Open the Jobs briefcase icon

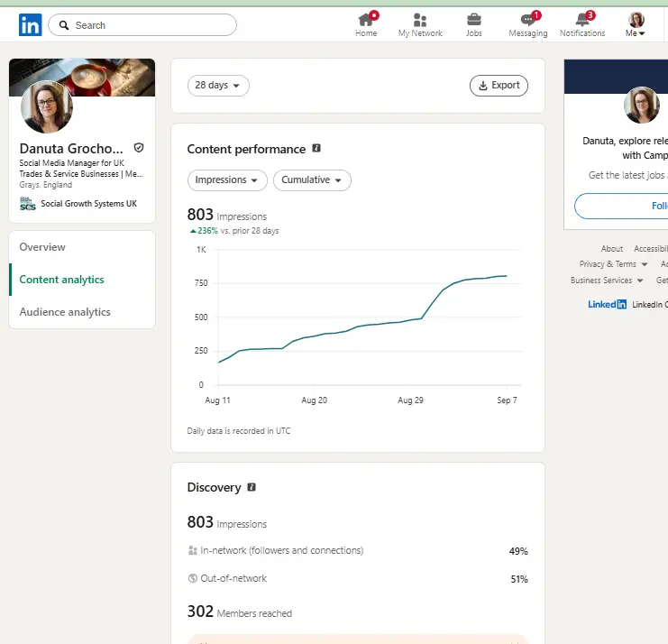pyautogui.click(x=474, y=20)
